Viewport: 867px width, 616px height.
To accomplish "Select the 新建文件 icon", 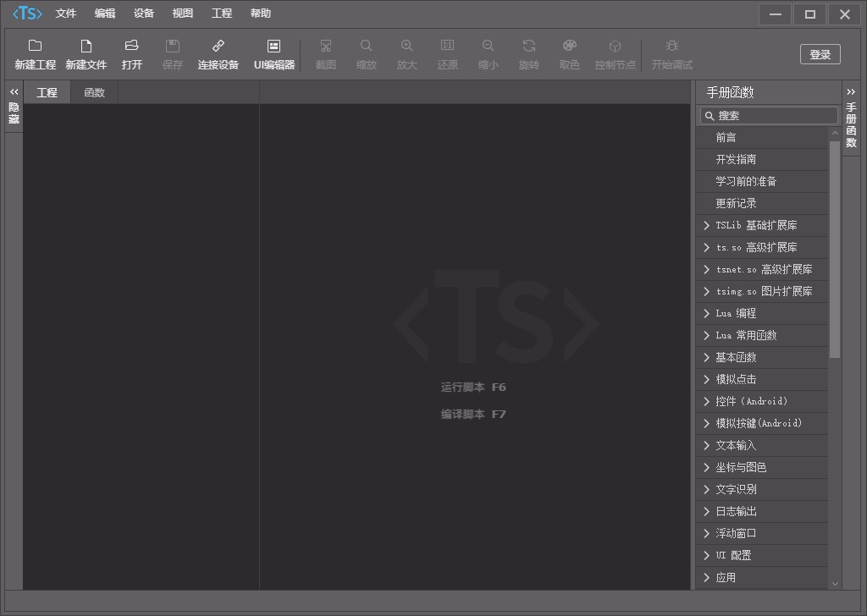I will click(86, 52).
